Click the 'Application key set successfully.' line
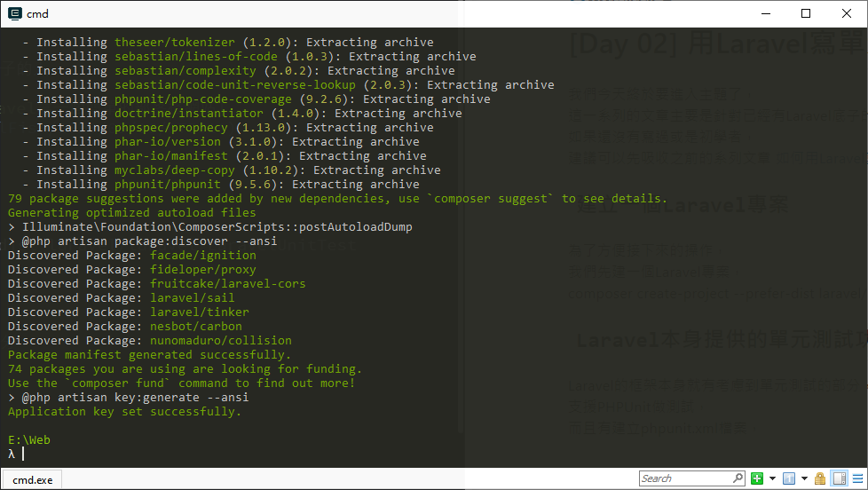The image size is (868, 490). (124, 411)
